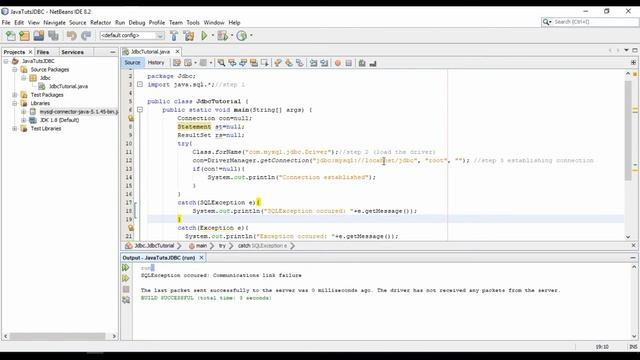Click the Last Edit icon in editor toolbar
The height and width of the screenshot is (360, 640).
point(177,63)
